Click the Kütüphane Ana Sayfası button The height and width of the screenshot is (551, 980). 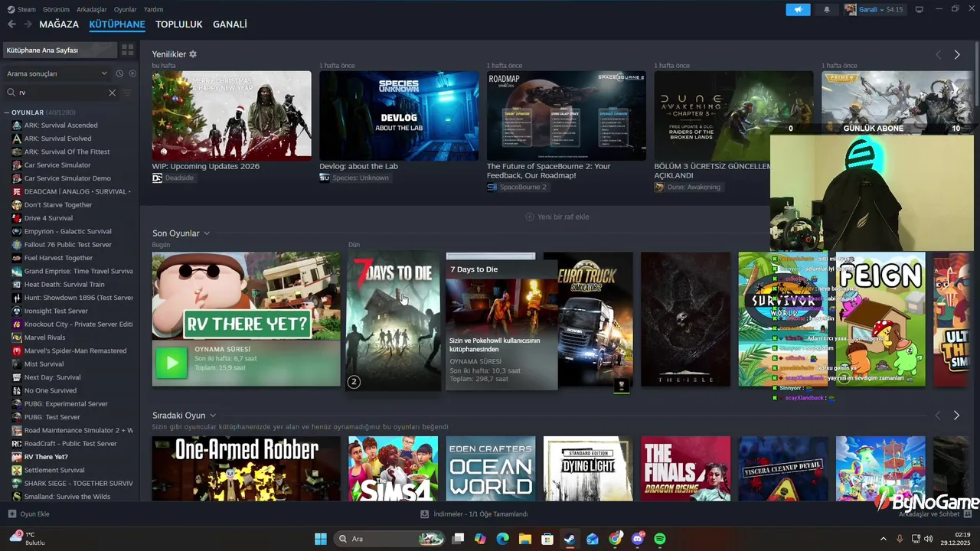tap(60, 50)
